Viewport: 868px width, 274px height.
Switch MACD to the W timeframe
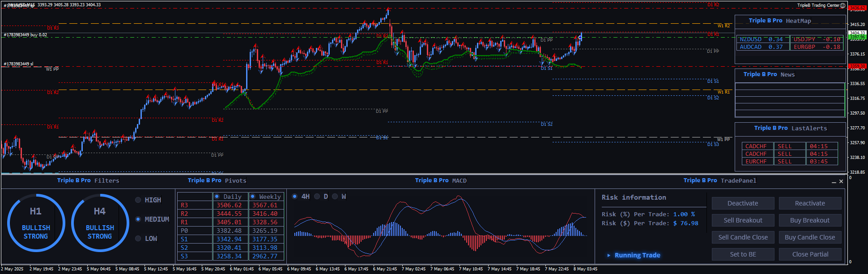335,197
